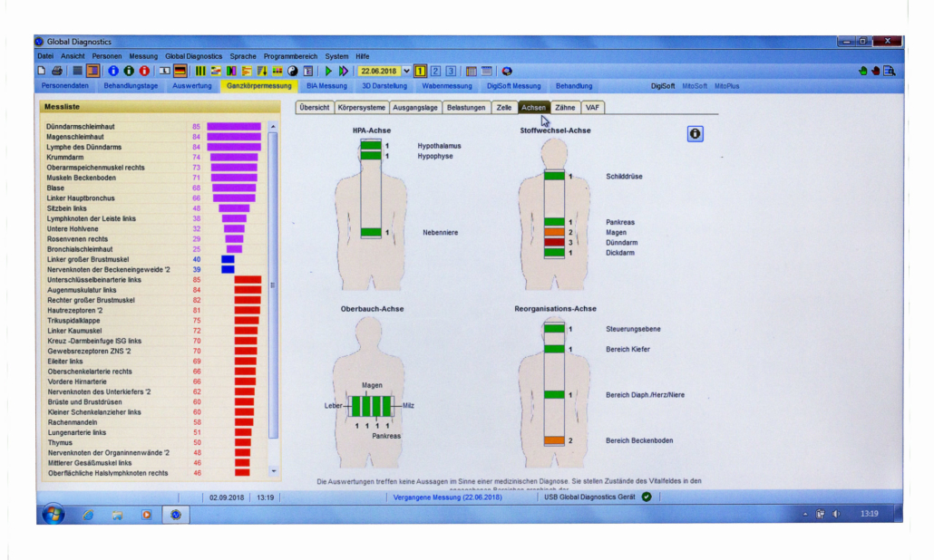Click the green info icon in toolbar
This screenshot has height=560, width=934.
coord(129,71)
